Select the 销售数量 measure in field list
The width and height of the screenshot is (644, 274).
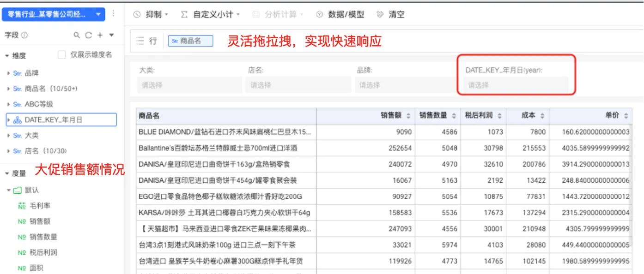[43, 237]
